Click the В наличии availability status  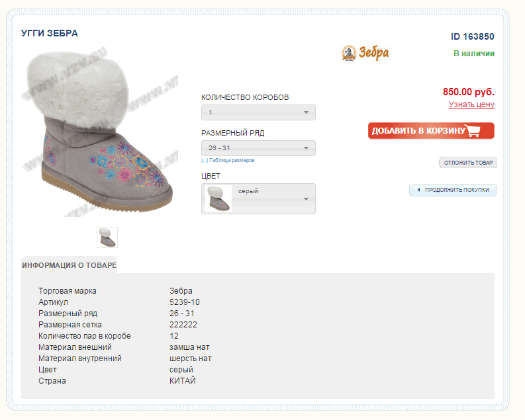473,54
